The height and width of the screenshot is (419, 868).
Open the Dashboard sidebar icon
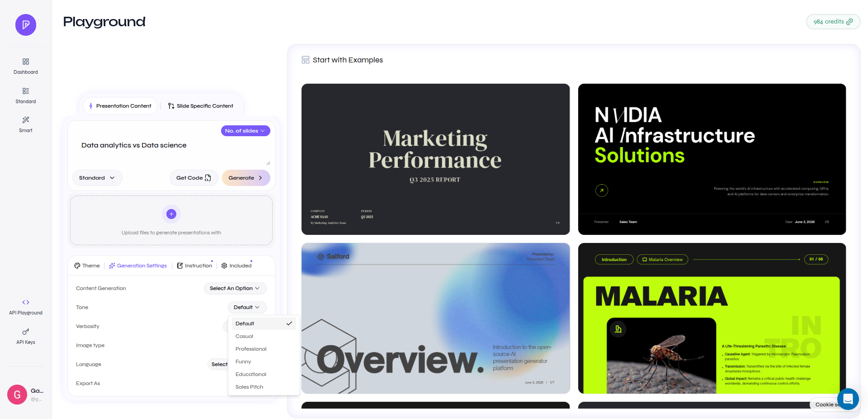(26, 62)
